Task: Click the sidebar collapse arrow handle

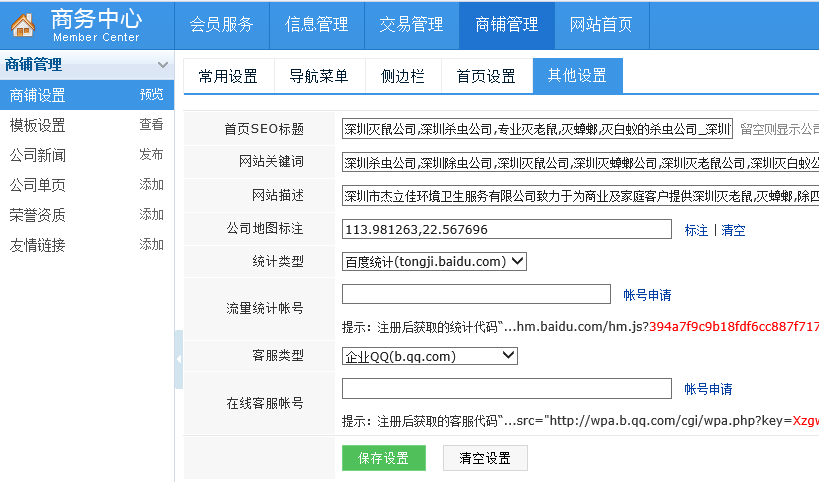Action: click(178, 359)
